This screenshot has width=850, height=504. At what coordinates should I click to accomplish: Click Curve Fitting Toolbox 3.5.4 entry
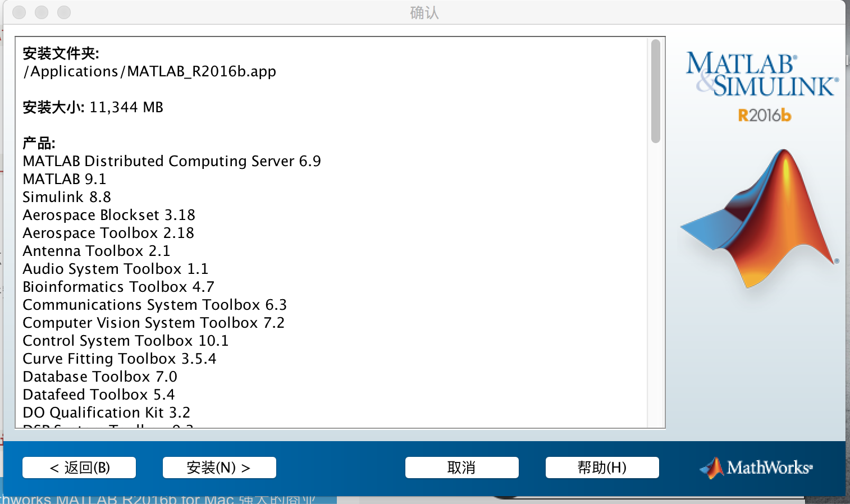point(119,359)
